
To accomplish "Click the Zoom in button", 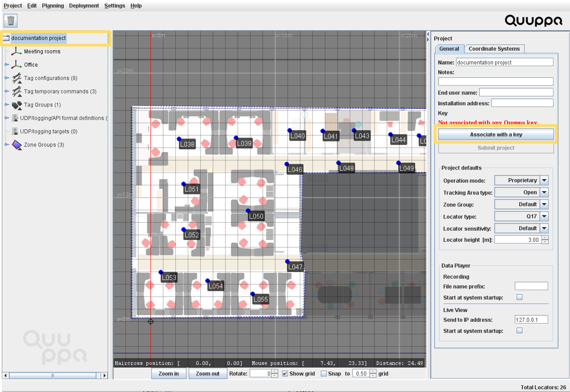I will click(x=168, y=373).
